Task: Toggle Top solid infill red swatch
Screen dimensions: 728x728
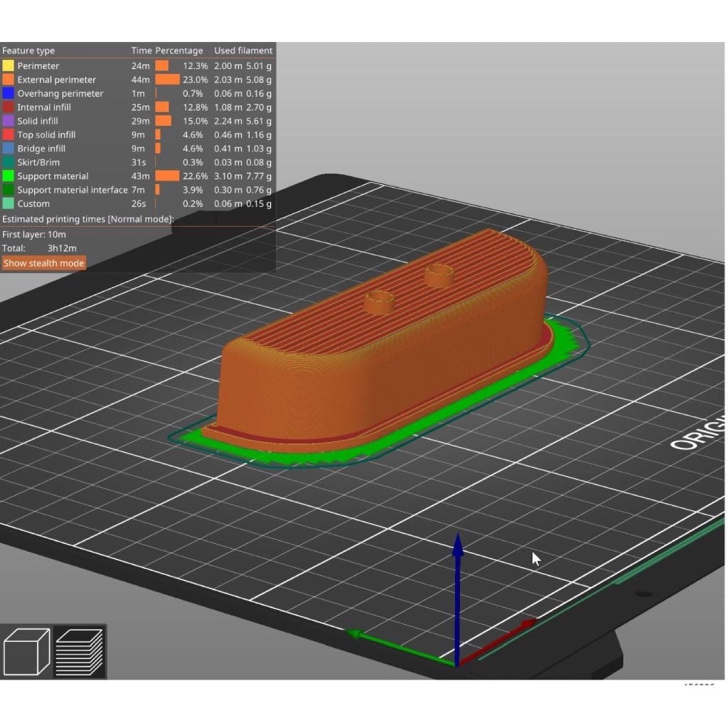Action: (8, 135)
